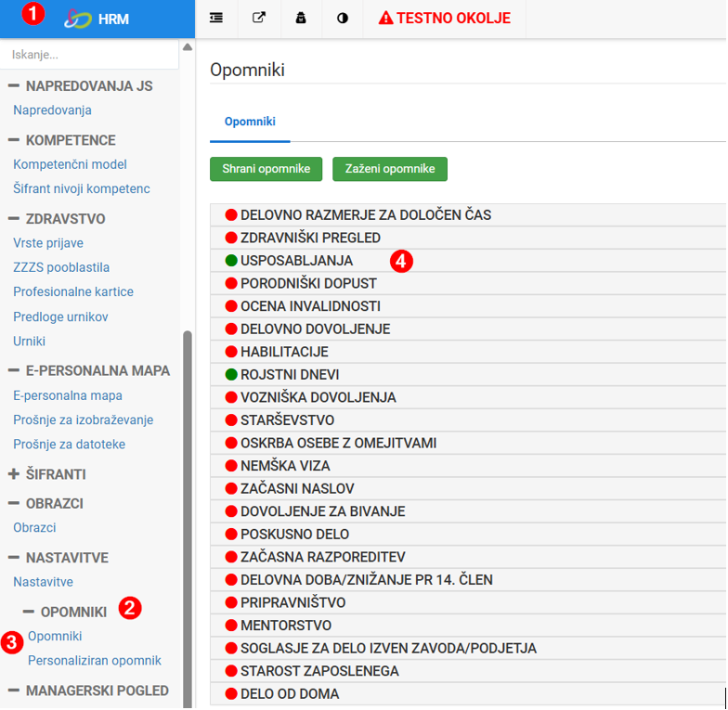Toggle green status dot for ROJSTNI DNEVI
This screenshot has width=728, height=710.
[230, 374]
